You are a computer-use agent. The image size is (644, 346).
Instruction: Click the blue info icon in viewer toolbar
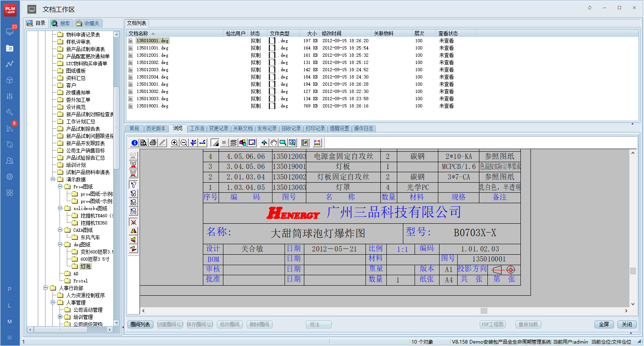(x=134, y=142)
